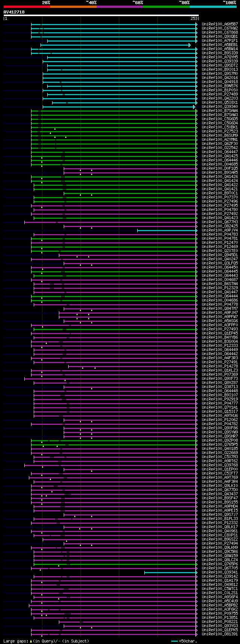The image size is (240, 644).
Task: Click the green ~80% identity legend segment
Action: (x=166, y=7)
